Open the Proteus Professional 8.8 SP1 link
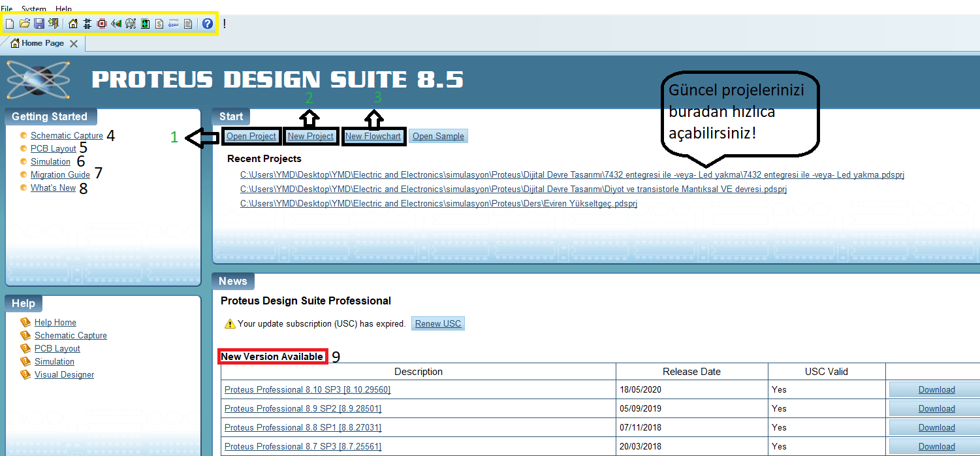 pyautogui.click(x=303, y=428)
